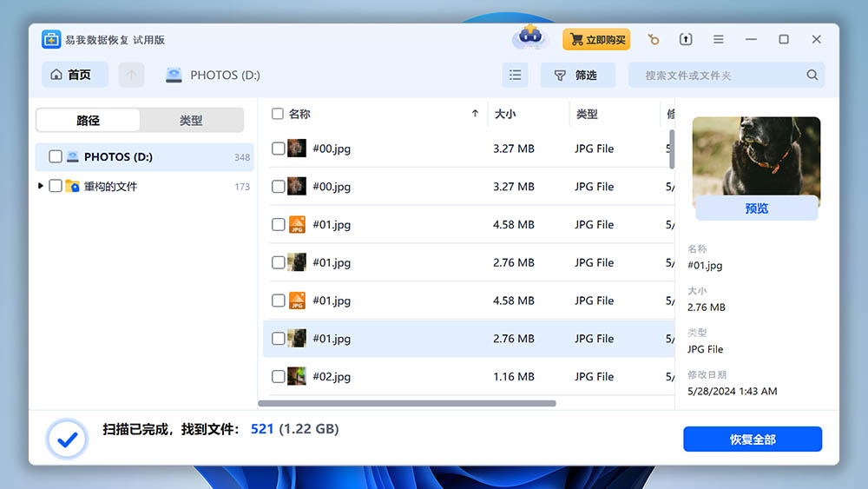Select the 重构的文件 tree item
The height and width of the screenshot is (489, 868).
(x=144, y=186)
